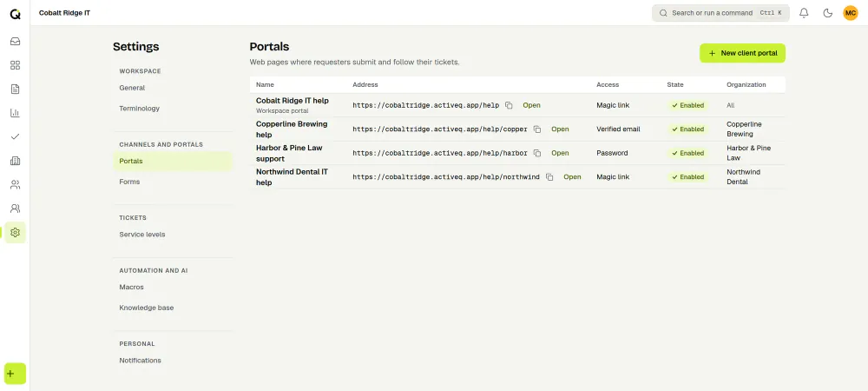This screenshot has height=391, width=868.
Task: Open the lower people icon above the gear
Action: 15,209
